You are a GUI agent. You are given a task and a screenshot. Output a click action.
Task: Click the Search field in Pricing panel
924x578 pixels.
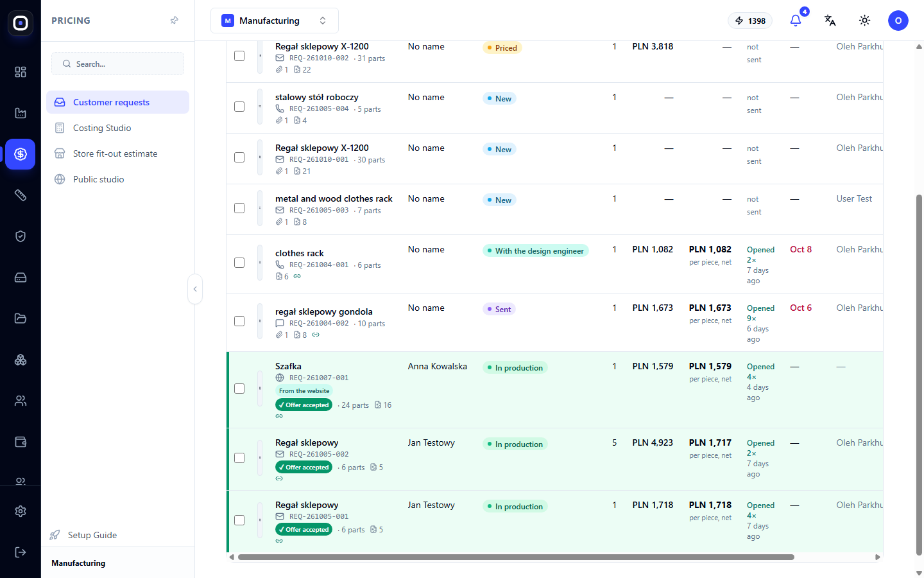click(x=118, y=64)
